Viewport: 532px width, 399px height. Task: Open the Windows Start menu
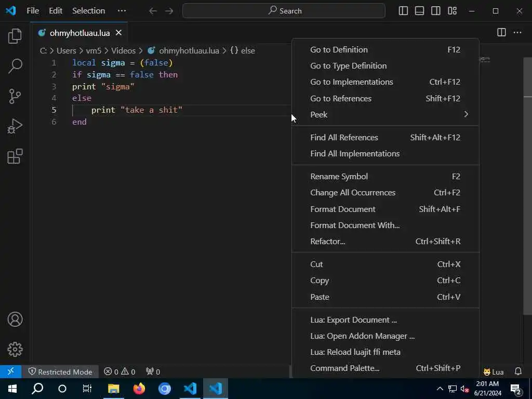pyautogui.click(x=12, y=389)
